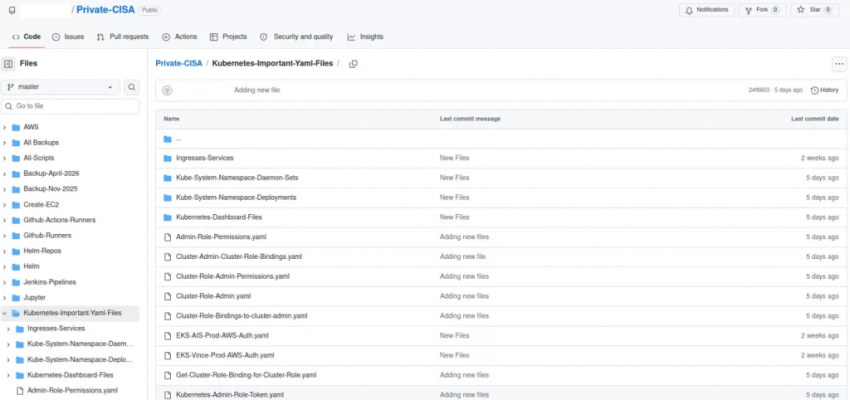
Task: Click the Jupyter folder icon in tree
Action: point(16,298)
